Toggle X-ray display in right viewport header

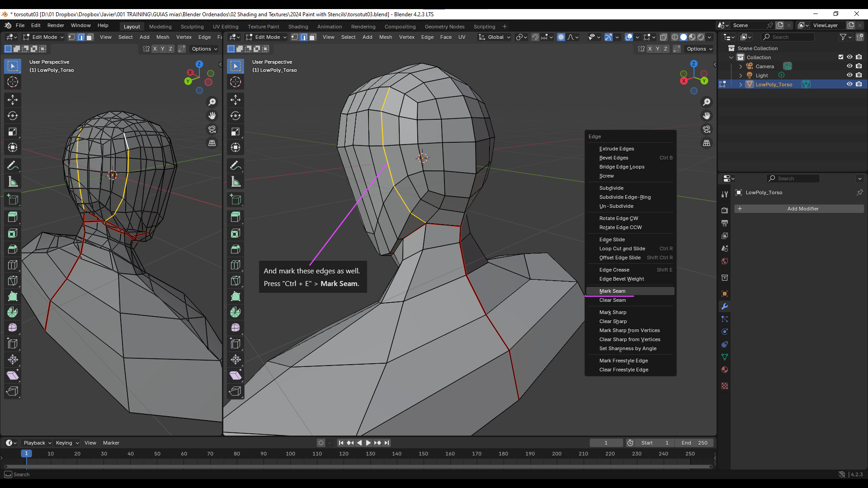click(664, 37)
